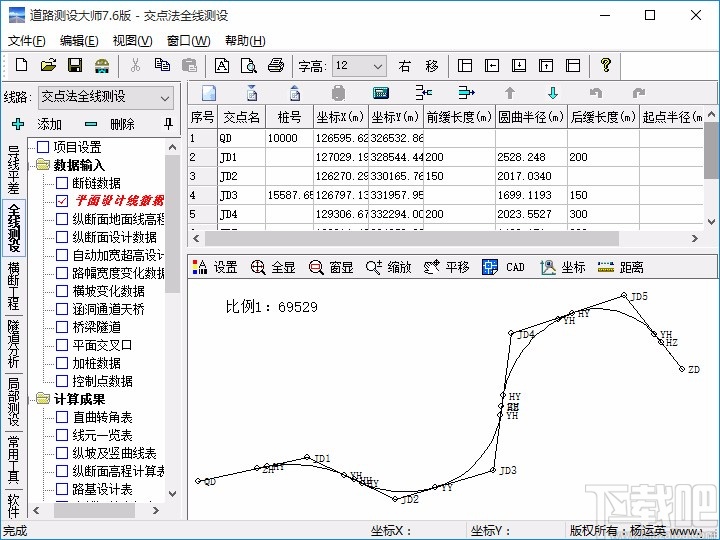The image size is (720, 540).
Task: Switch to the 局部测设 side tab
Action: click(x=14, y=401)
